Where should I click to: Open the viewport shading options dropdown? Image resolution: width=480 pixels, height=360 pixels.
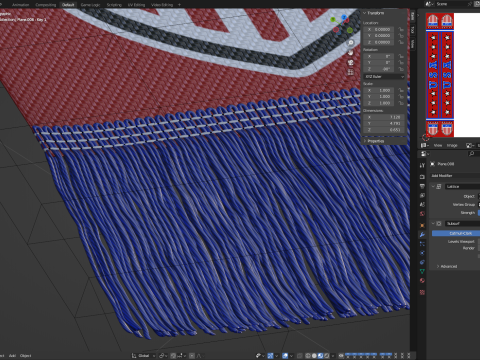point(333,356)
